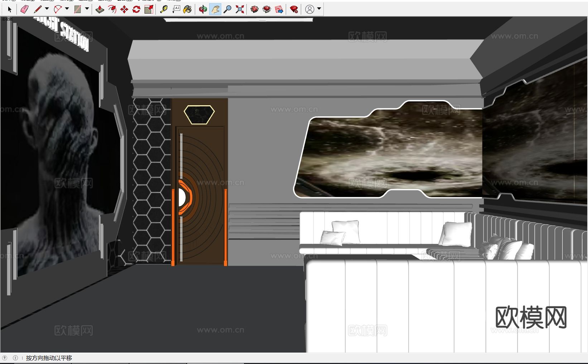This screenshot has height=364, width=588.
Task: Activate the Push/Pull tool
Action: pos(100,9)
